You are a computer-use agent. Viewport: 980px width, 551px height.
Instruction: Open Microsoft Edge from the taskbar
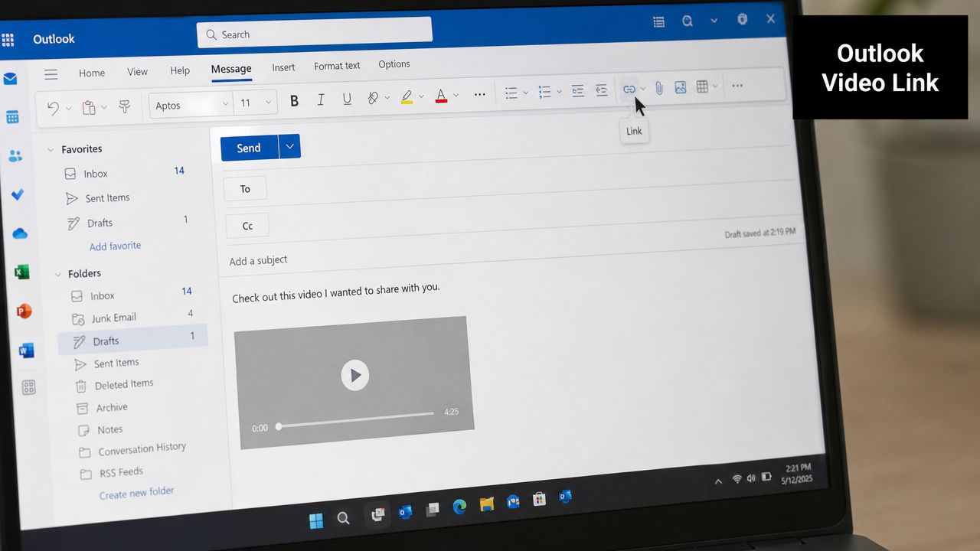[x=459, y=506]
